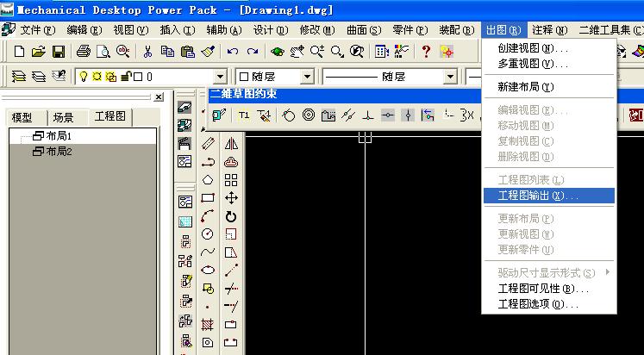Open the 文件(F) menu
644x355 pixels.
pos(38,30)
